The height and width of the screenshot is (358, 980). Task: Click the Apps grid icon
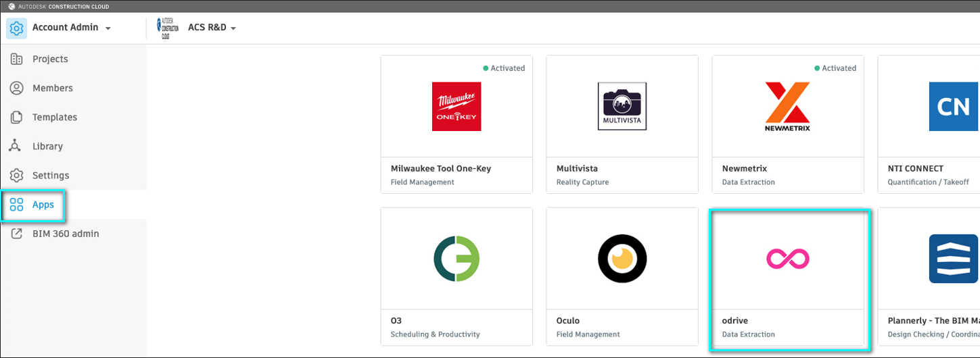click(x=17, y=205)
